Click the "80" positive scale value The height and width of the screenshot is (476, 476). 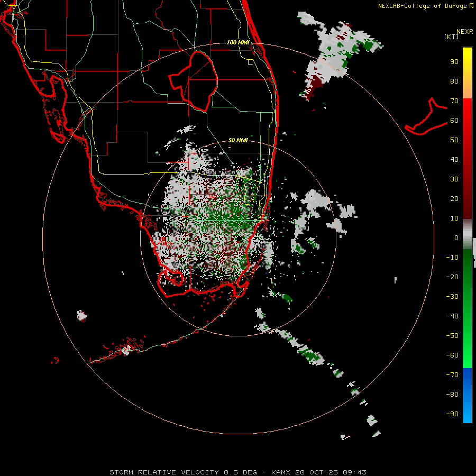pos(454,81)
